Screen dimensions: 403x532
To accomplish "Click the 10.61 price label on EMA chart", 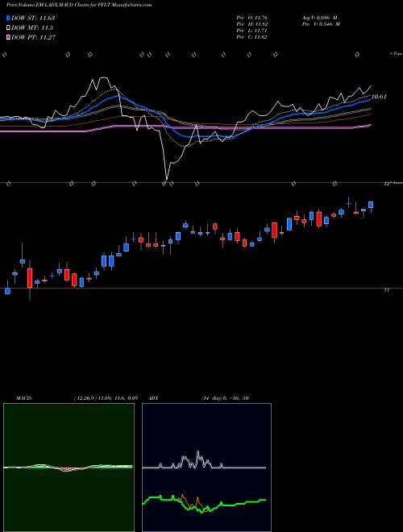I will pos(379,97).
